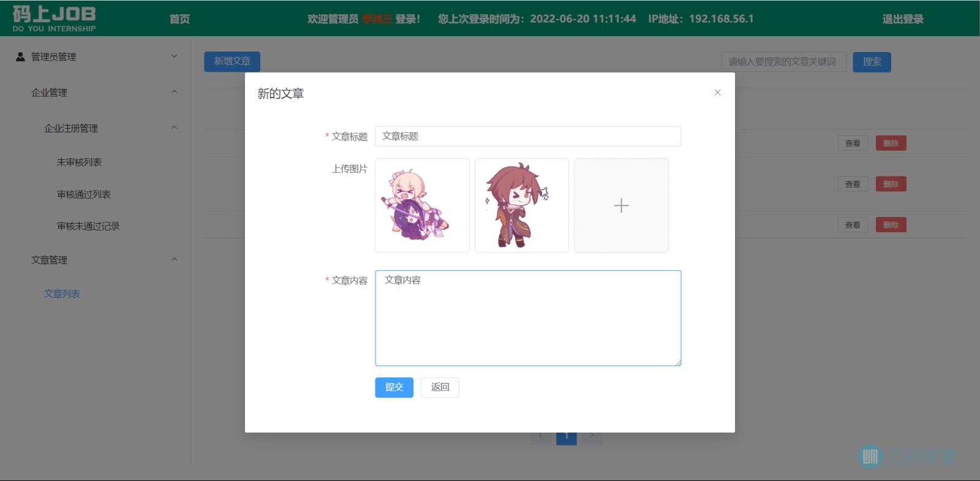The image size is (980, 481).
Task: Click the article keyword search field
Action: click(783, 62)
